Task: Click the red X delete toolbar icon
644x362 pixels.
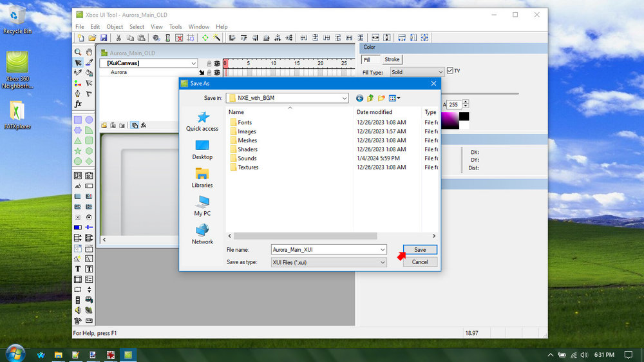Action: pyautogui.click(x=179, y=38)
